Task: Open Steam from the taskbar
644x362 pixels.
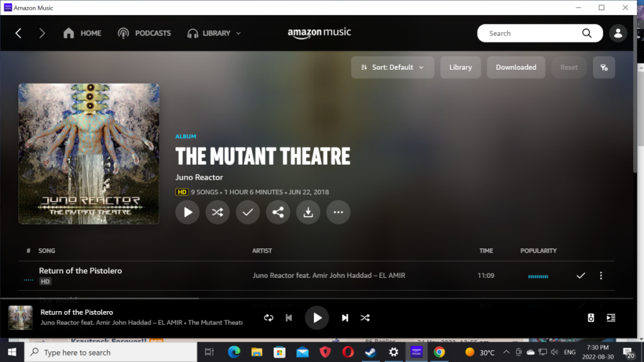Action: point(371,352)
